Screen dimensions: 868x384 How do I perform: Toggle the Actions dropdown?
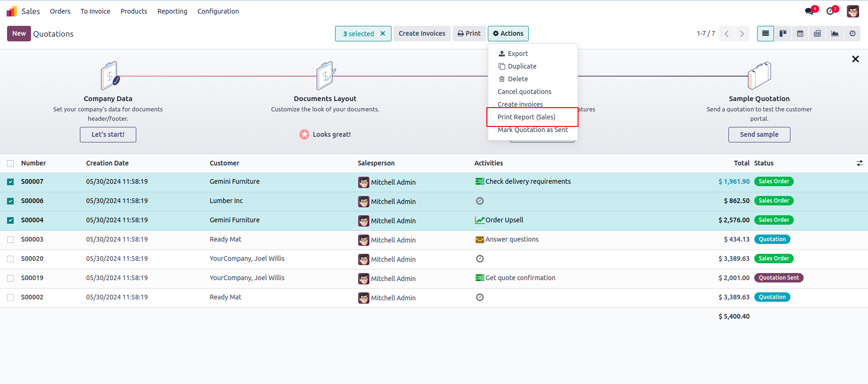tap(508, 33)
